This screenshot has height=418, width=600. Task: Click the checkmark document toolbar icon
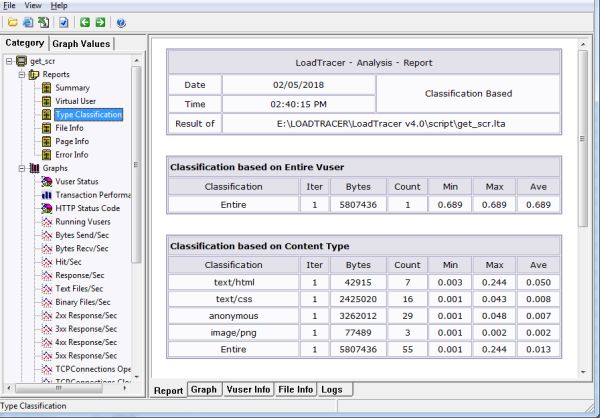(x=64, y=22)
